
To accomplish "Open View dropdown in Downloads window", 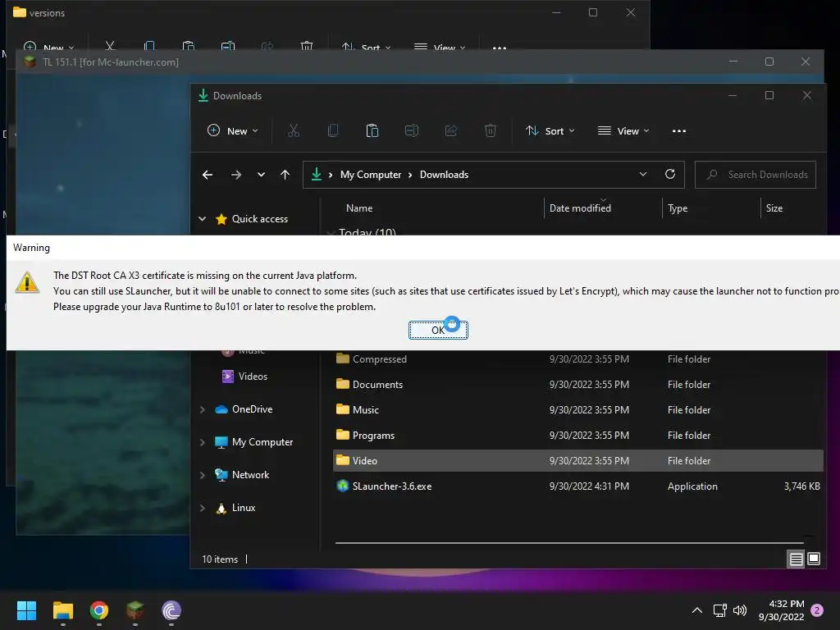I will (x=623, y=130).
